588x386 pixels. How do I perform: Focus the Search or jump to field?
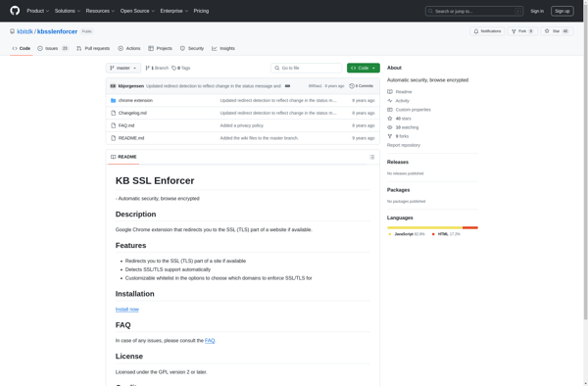click(474, 11)
